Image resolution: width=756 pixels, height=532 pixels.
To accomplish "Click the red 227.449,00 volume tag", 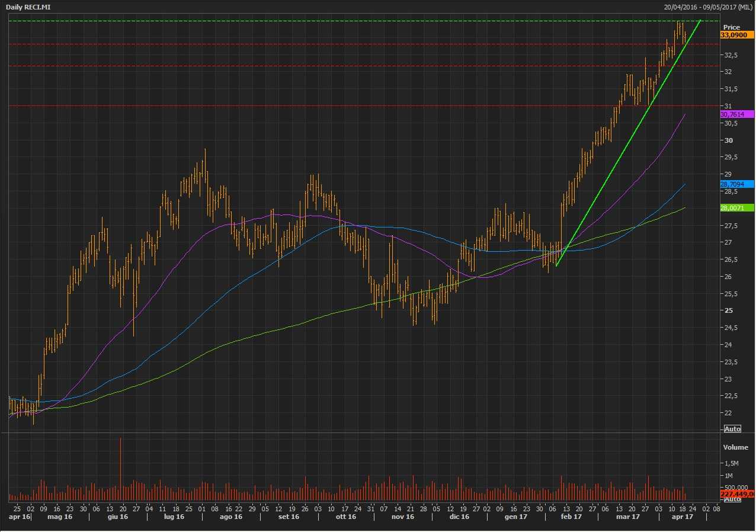I will pyautogui.click(x=736, y=493).
